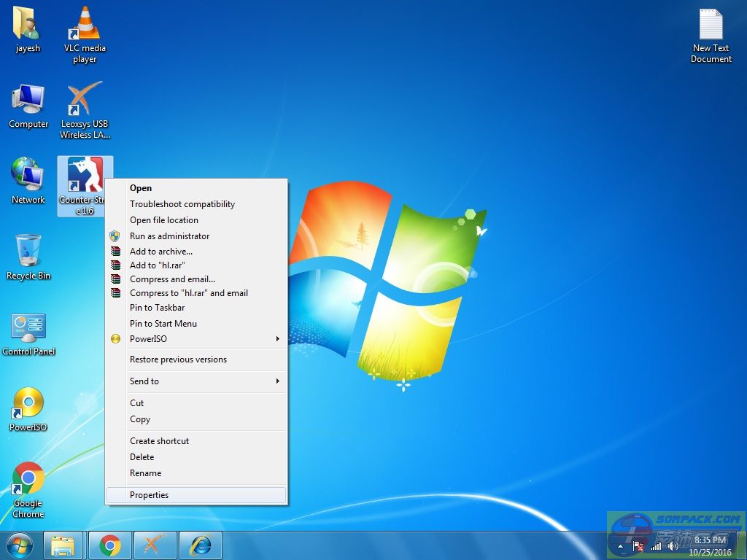Image resolution: width=747 pixels, height=560 pixels.
Task: Open Internet Explorer from the taskbar
Action: tap(200, 545)
